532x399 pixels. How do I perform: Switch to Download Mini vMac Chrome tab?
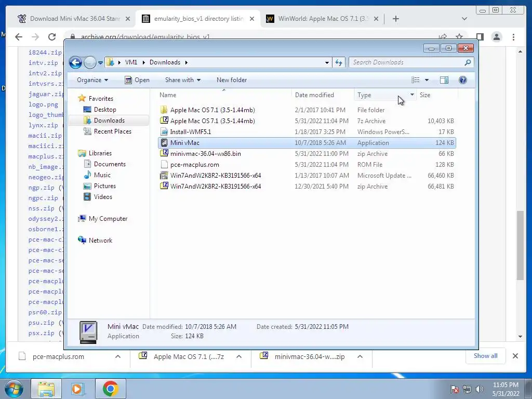tap(74, 19)
